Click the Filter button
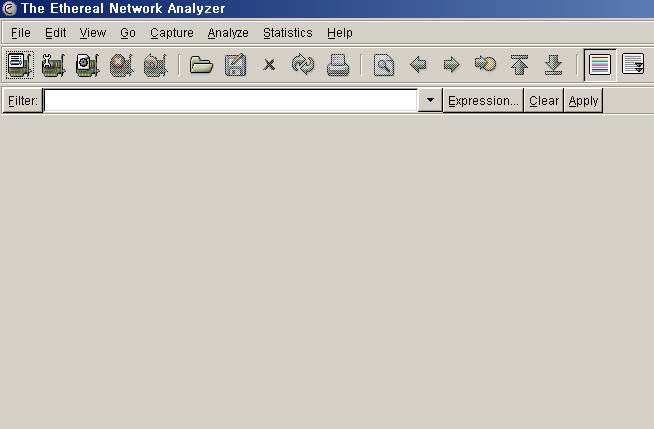 tap(23, 101)
